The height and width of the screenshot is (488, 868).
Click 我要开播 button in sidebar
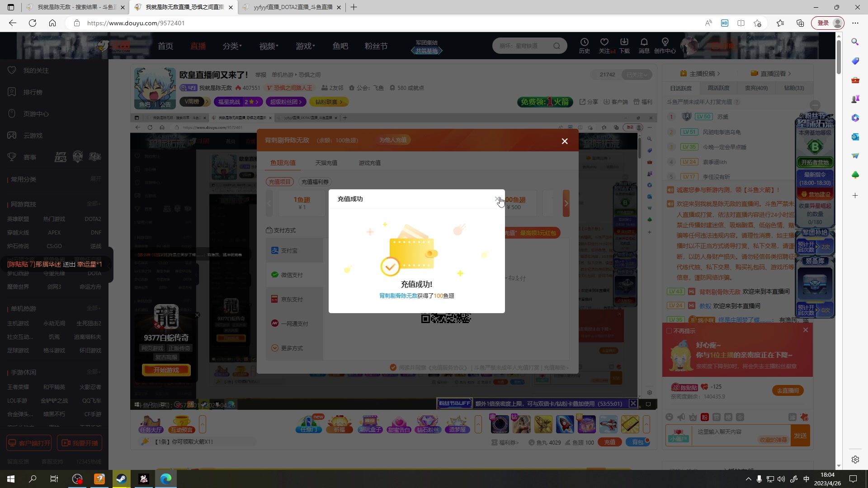click(x=80, y=443)
